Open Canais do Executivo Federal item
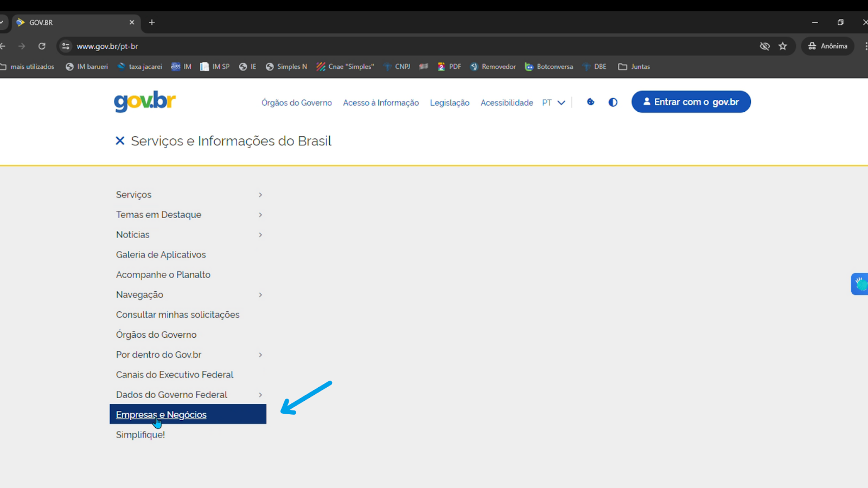Image resolution: width=868 pixels, height=488 pixels. tap(174, 375)
